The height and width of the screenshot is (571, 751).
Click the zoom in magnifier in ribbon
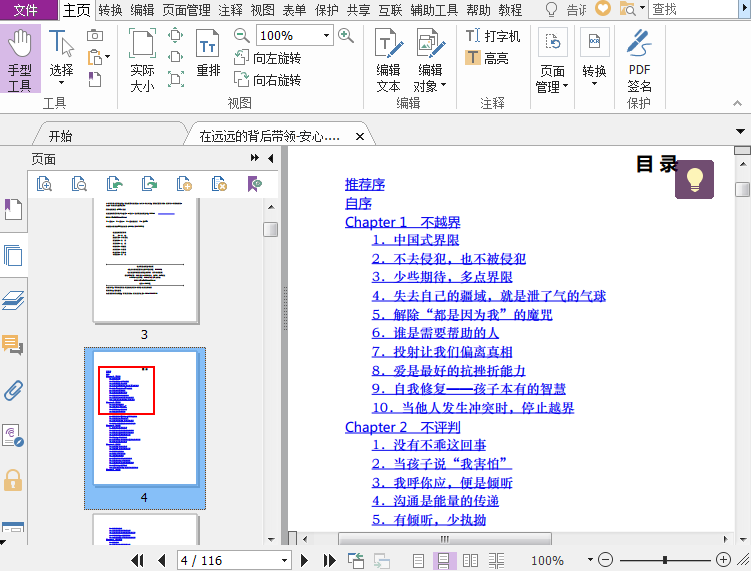346,35
